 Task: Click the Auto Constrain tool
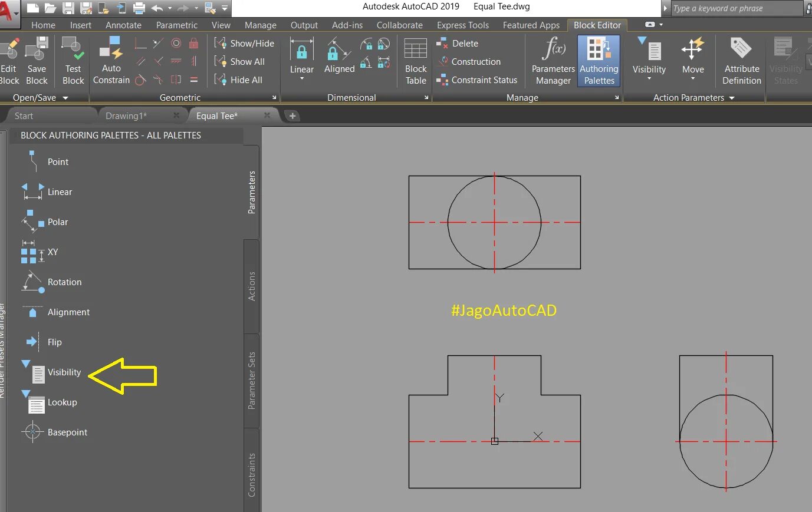(x=111, y=61)
